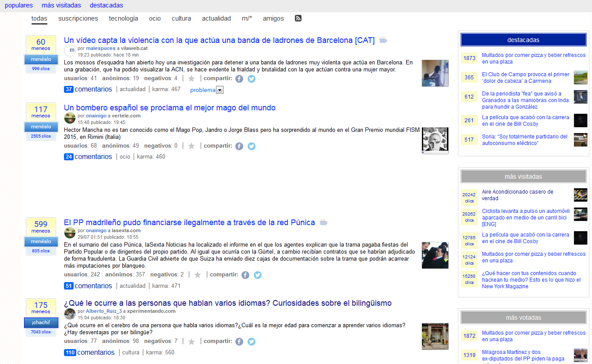Share PP madrileño story on Facebook

point(245,275)
